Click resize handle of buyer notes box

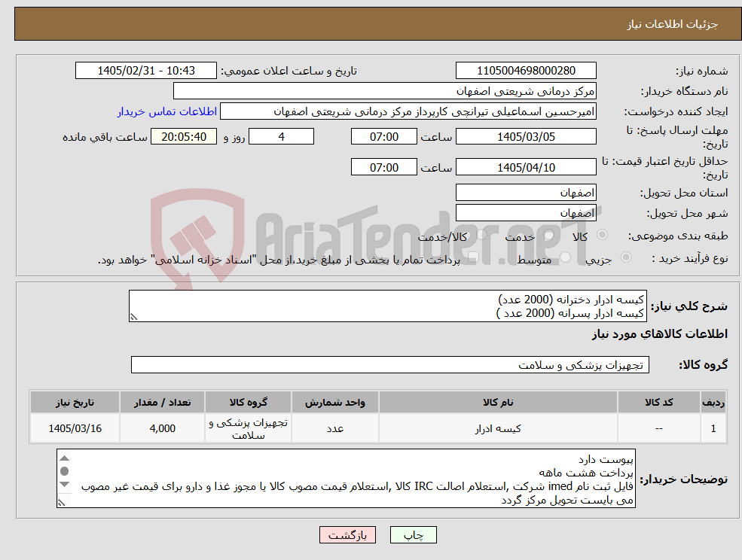61,503
